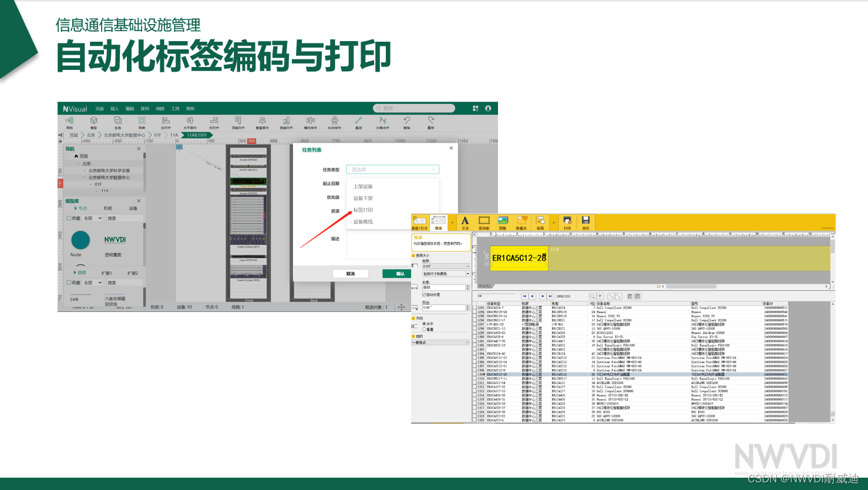Viewport: 868px width, 490px height.
Task: Open the 检测尺寸和颜色 dropdown
Action: 446,274
